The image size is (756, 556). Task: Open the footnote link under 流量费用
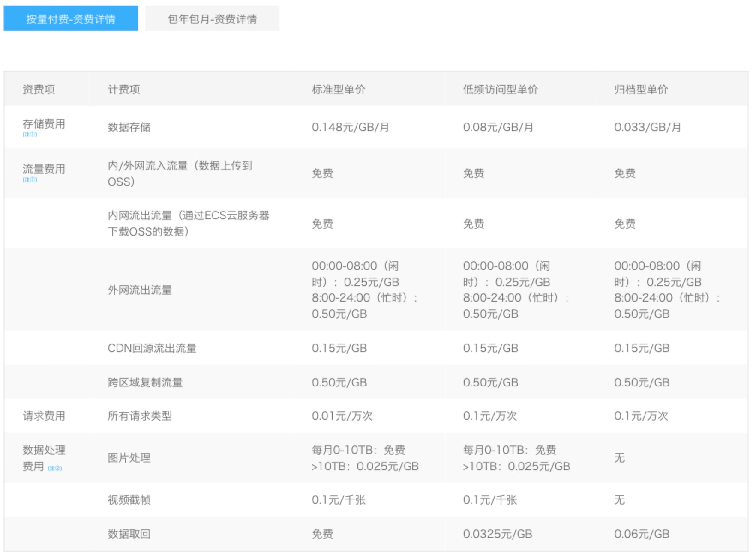[x=30, y=180]
